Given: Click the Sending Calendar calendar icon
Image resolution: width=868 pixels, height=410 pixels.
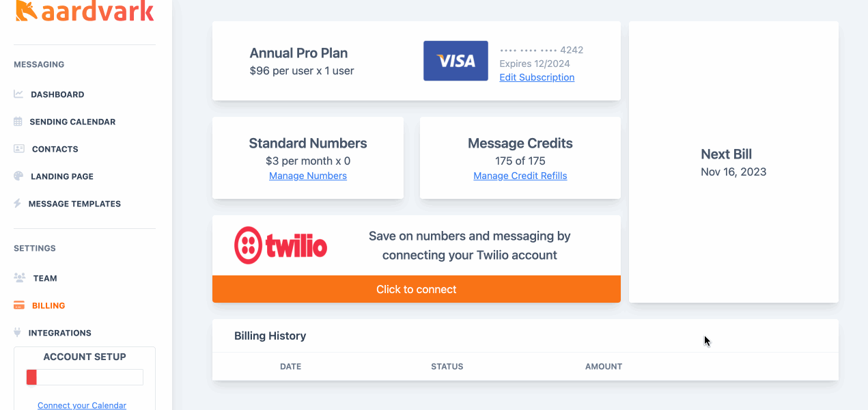Looking at the screenshot, I should point(18,122).
